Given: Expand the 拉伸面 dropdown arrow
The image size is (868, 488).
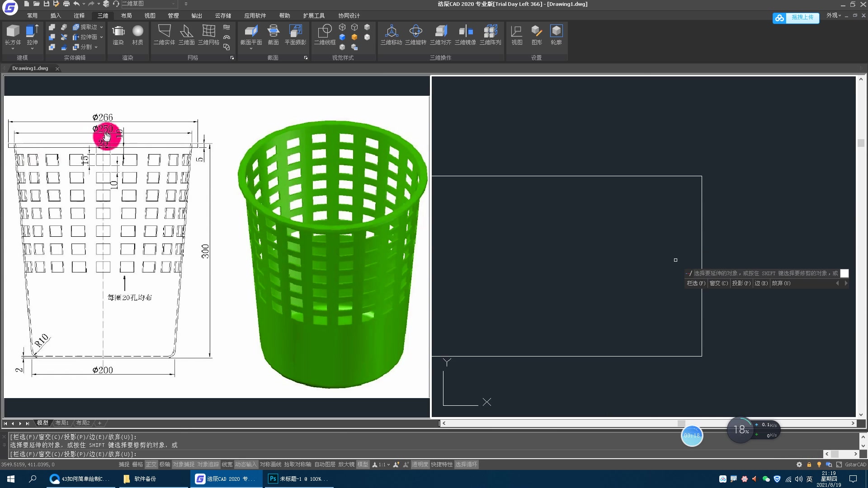Looking at the screenshot, I should tap(101, 37).
